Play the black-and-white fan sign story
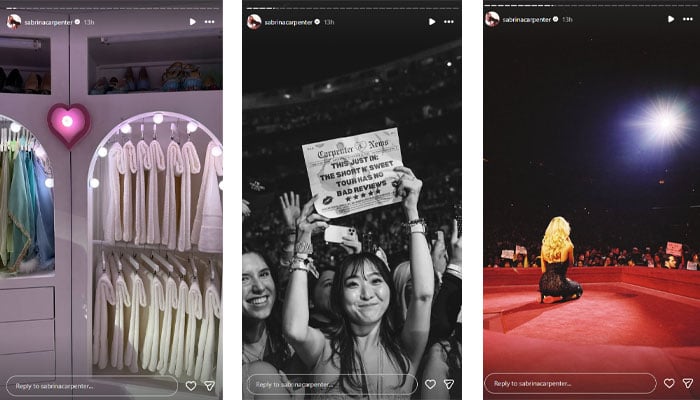Image resolution: width=700 pixels, height=400 pixels. (x=432, y=22)
